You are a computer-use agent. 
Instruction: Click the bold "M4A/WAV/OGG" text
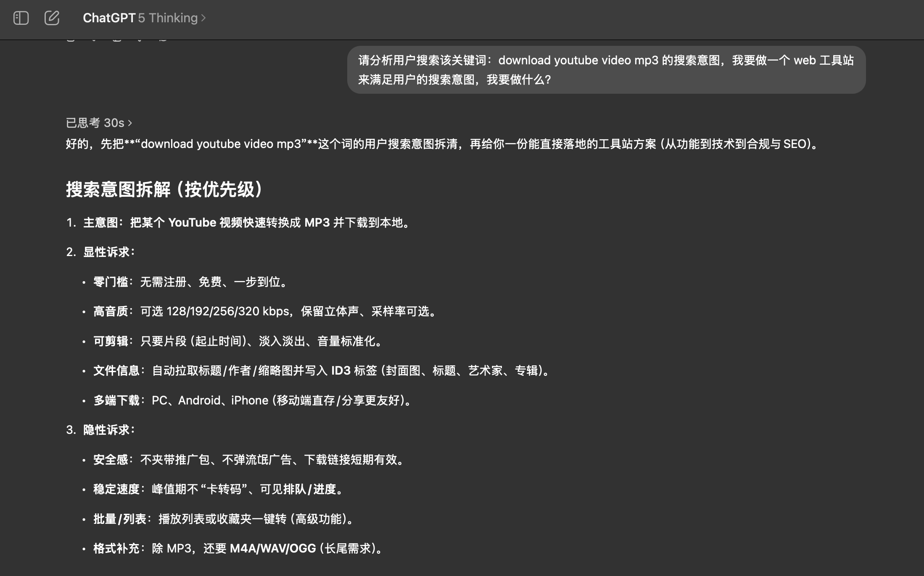(273, 548)
